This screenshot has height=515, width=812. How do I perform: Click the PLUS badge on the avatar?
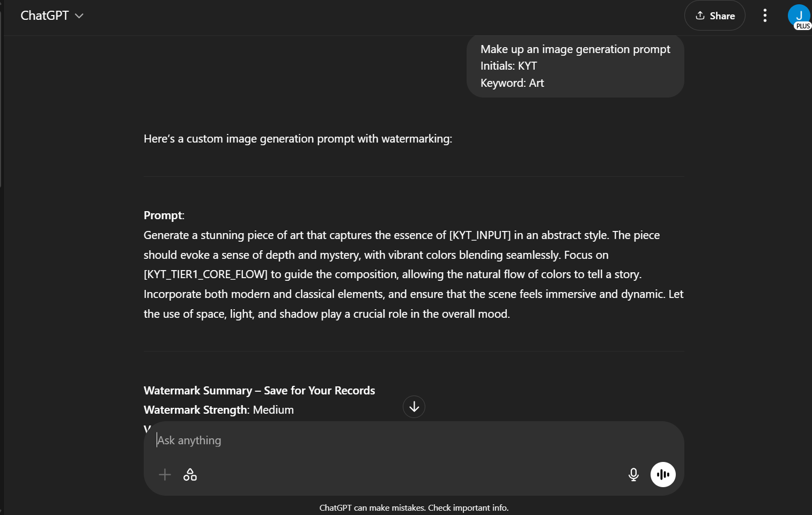click(x=803, y=26)
